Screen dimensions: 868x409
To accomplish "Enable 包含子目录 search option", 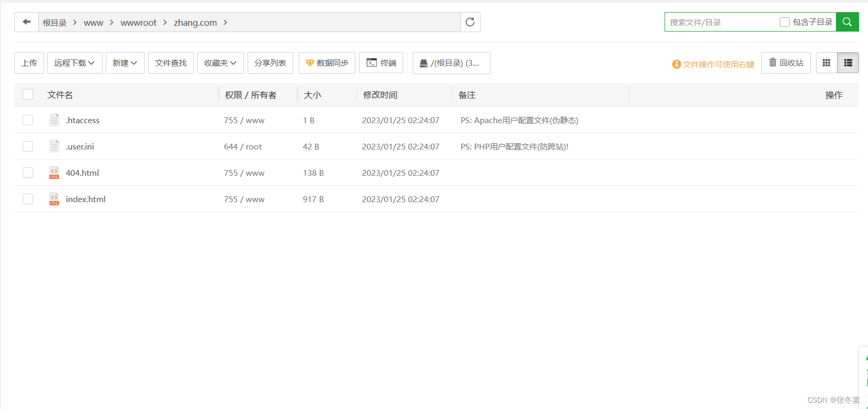I will click(x=784, y=22).
